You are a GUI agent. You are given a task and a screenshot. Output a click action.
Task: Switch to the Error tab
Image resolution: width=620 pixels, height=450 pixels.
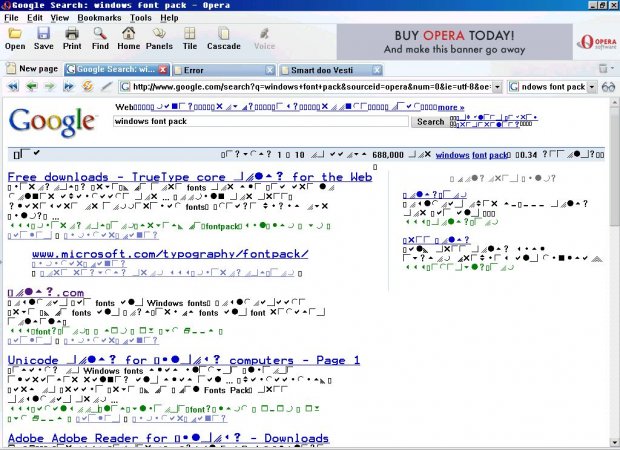[224, 70]
